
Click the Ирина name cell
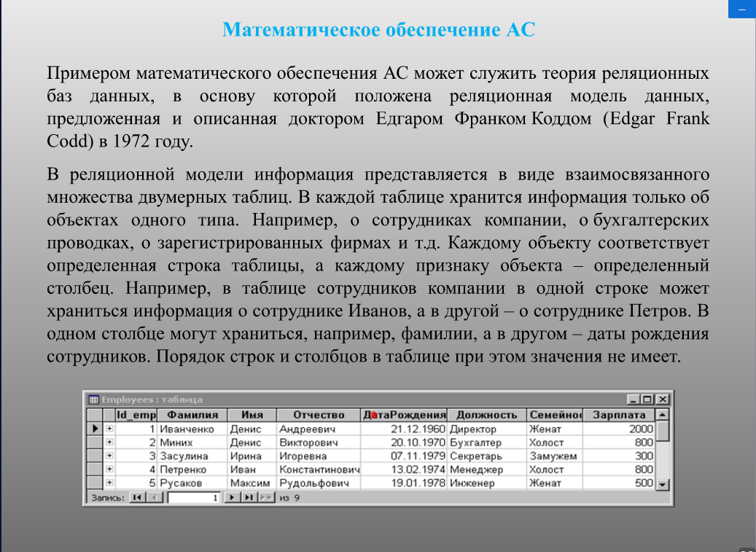click(x=252, y=456)
